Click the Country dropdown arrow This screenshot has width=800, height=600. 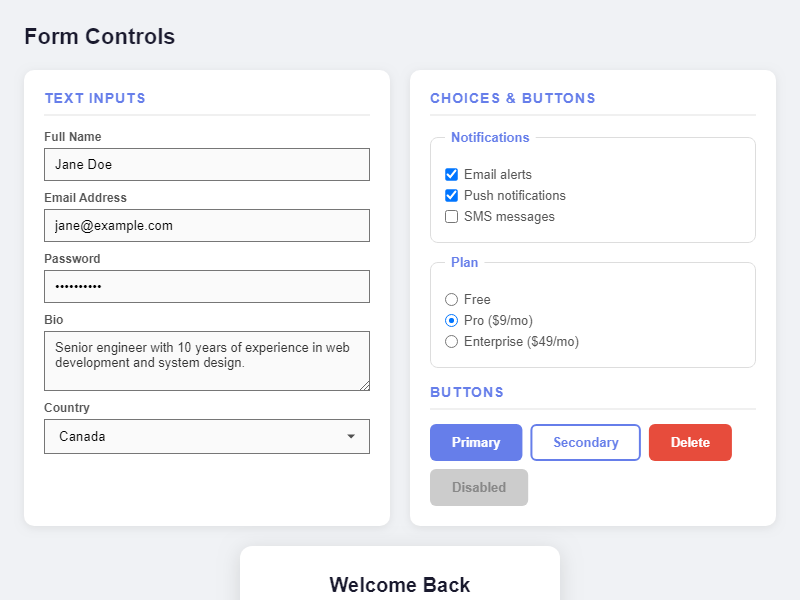coord(351,437)
